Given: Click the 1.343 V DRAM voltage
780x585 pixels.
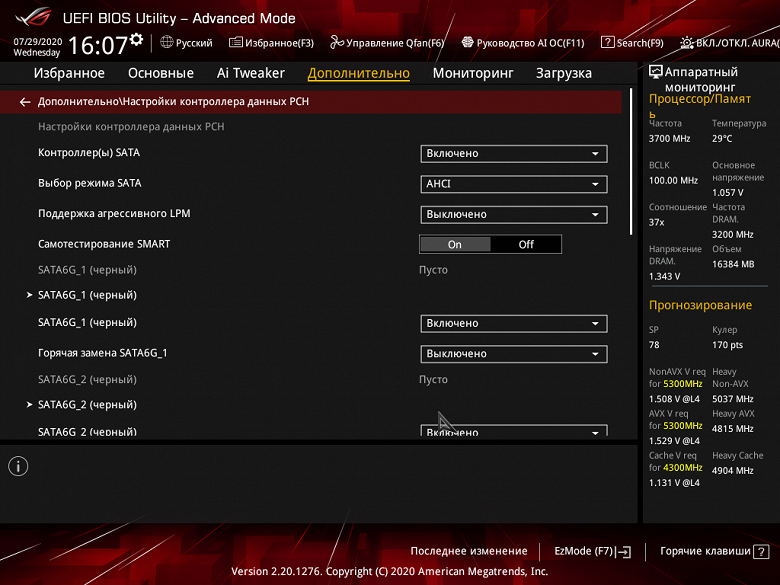Looking at the screenshot, I should 664,276.
